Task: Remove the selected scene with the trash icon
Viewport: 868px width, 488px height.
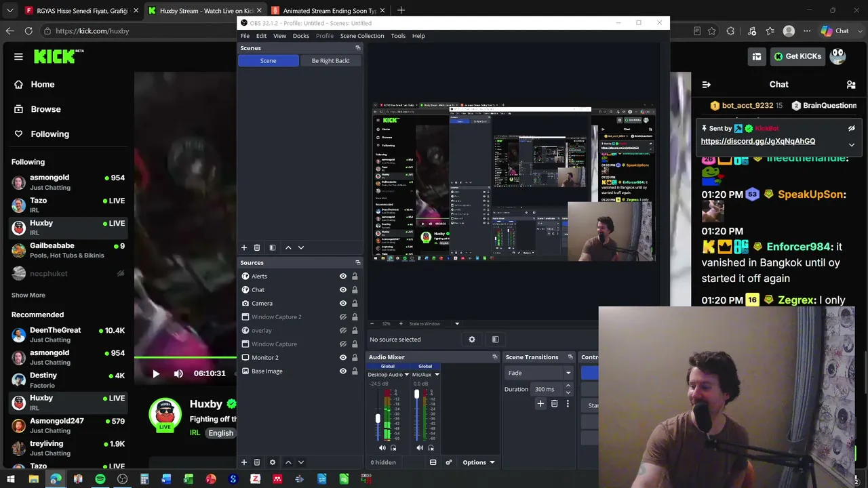Action: pyautogui.click(x=257, y=247)
